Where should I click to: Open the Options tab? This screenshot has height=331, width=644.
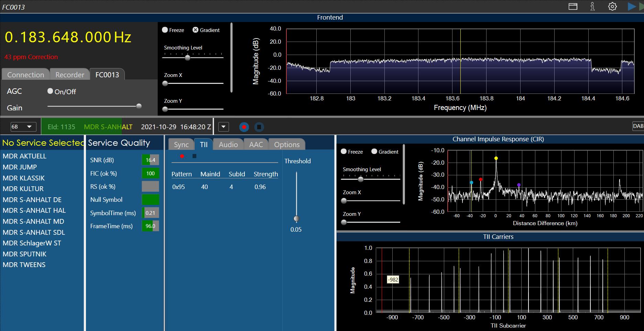(287, 144)
